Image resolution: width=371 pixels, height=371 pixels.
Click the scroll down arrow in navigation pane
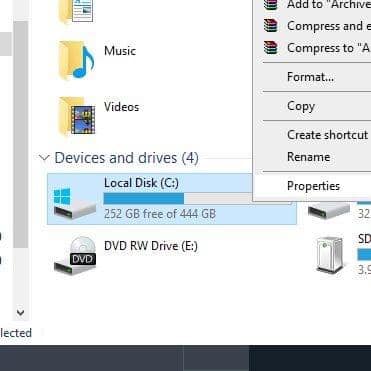[21, 312]
